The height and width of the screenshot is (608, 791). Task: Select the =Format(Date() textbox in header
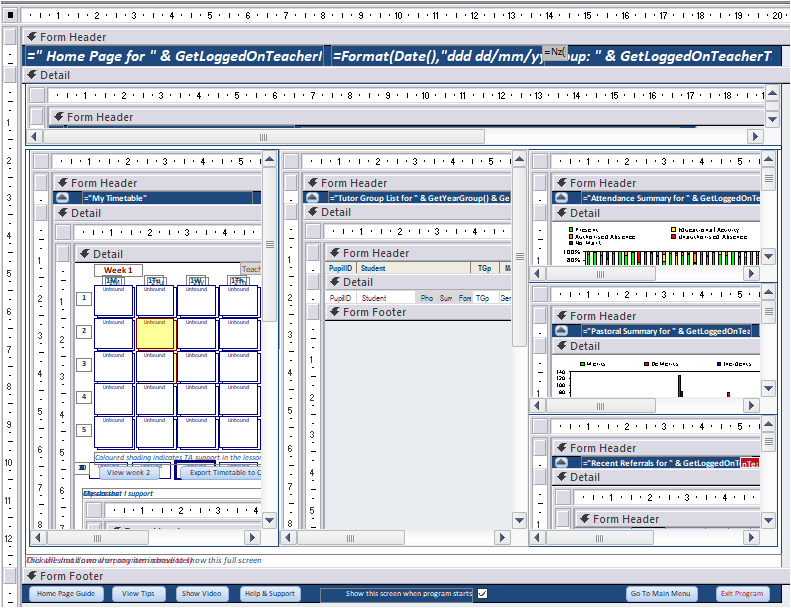click(x=437, y=56)
